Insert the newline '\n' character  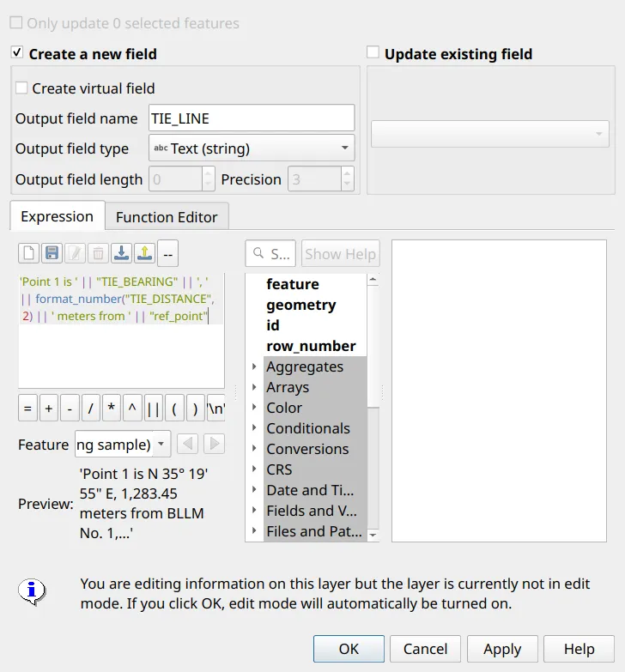(x=215, y=409)
